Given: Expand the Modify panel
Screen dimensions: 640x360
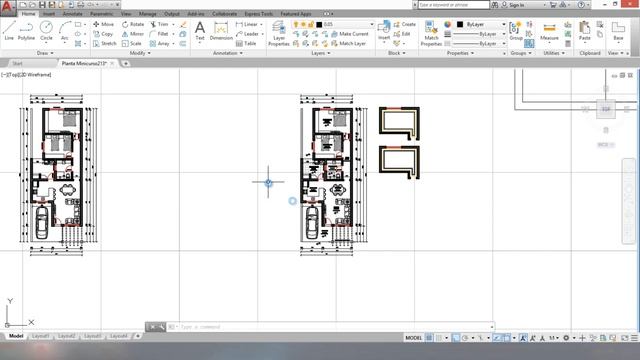Looking at the screenshot, I should (x=140, y=53).
